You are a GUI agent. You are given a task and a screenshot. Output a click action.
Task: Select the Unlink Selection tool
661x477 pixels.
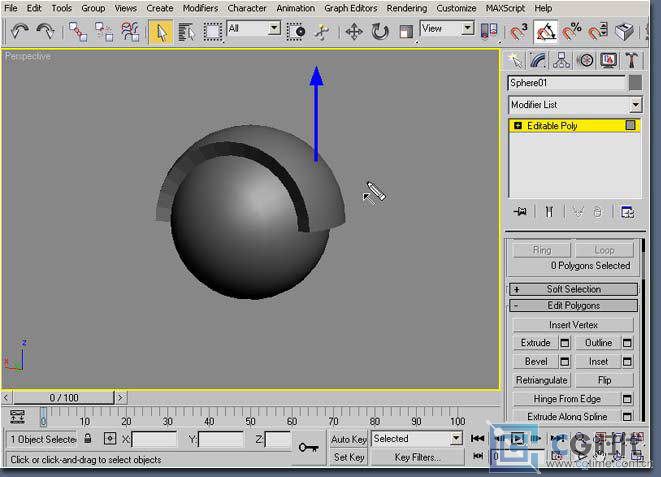(104, 32)
